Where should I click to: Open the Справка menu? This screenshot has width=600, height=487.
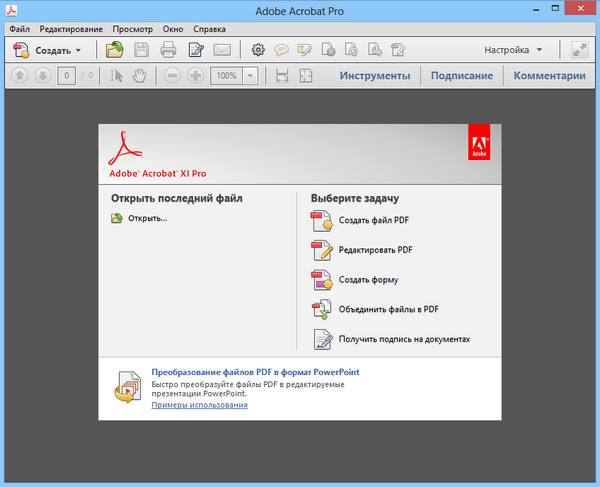click(x=208, y=29)
